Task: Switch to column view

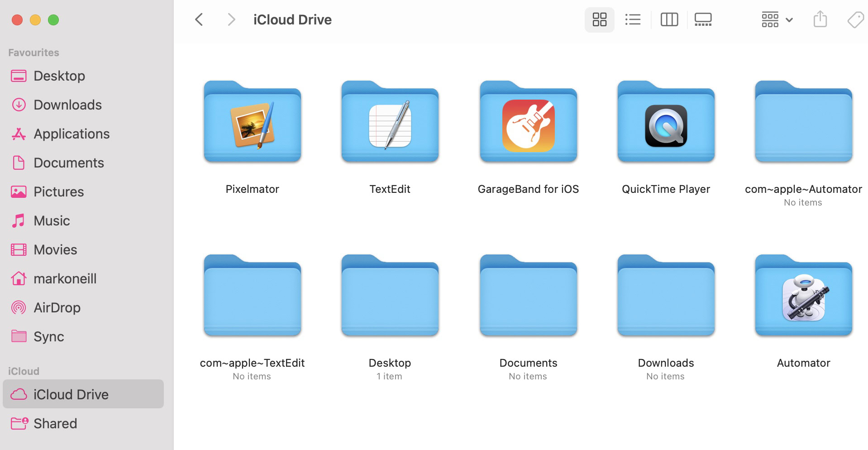Action: tap(669, 19)
